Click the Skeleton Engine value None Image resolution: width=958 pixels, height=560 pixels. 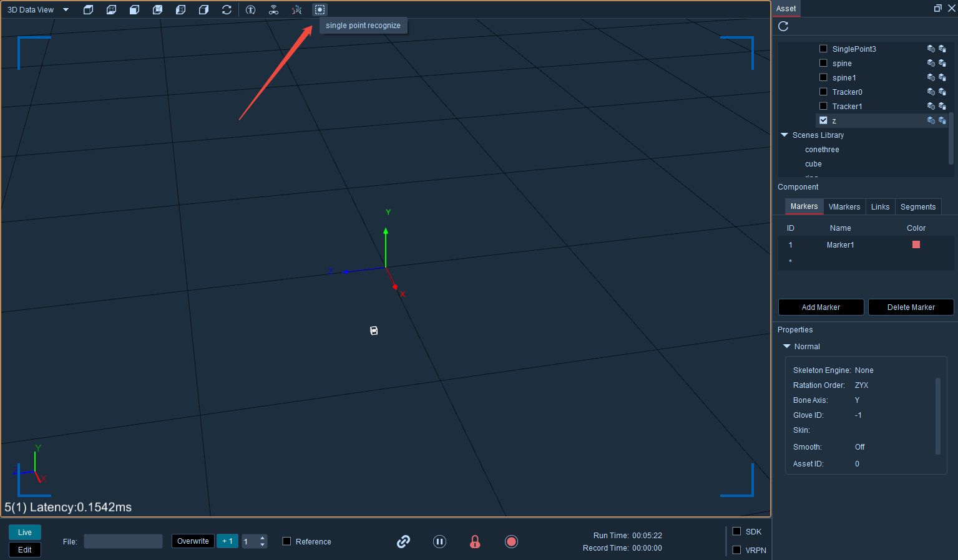click(x=864, y=370)
